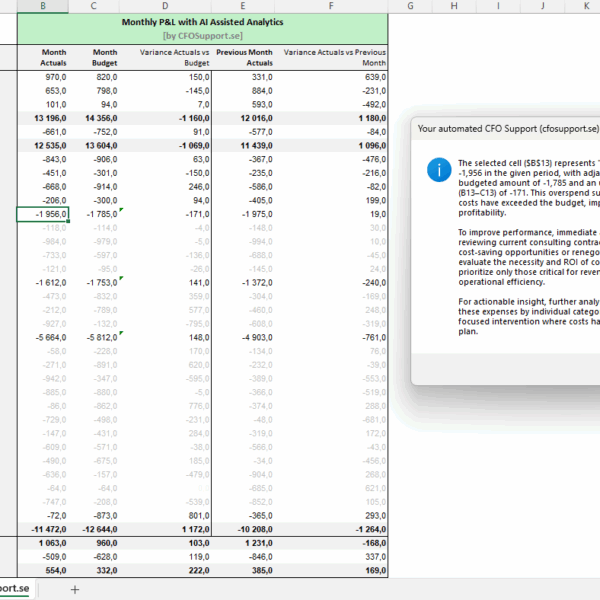Select 'Variance Actuals vs Previous Month' header
Image resolution: width=600 pixels, height=600 pixels.
[x=331, y=57]
